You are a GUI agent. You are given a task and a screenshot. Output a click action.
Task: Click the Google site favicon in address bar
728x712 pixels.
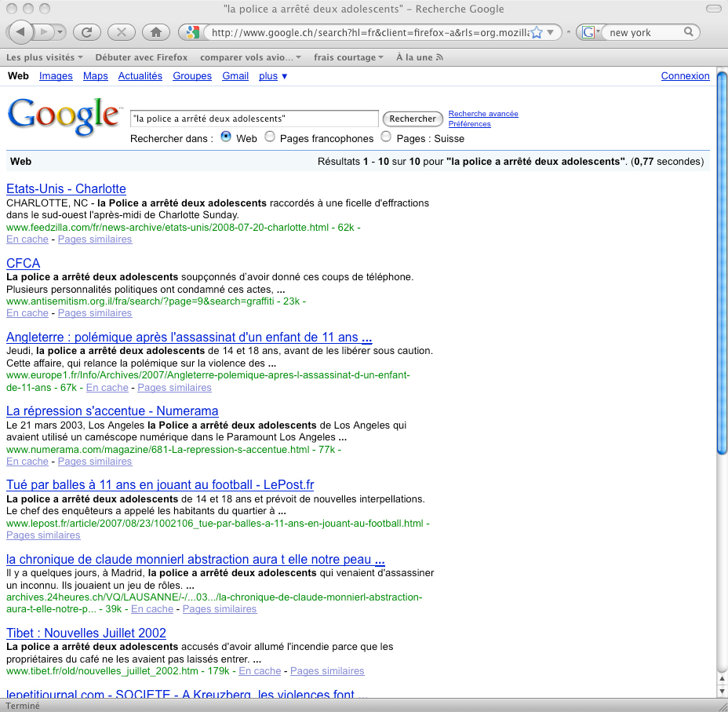tap(192, 32)
